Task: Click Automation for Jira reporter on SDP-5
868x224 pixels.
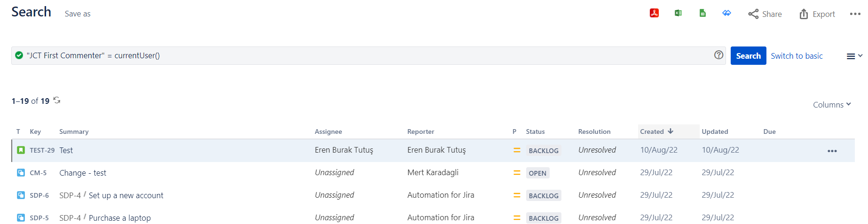Action: [441, 218]
